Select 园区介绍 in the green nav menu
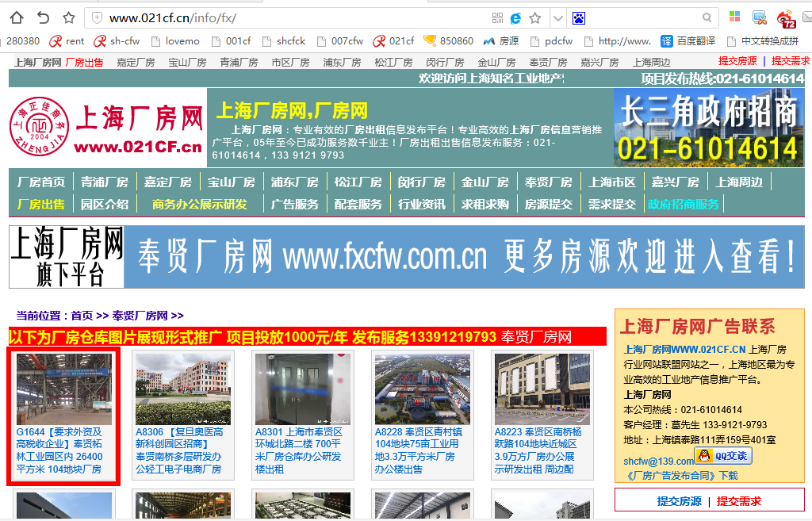The height and width of the screenshot is (521, 812). click(x=105, y=204)
